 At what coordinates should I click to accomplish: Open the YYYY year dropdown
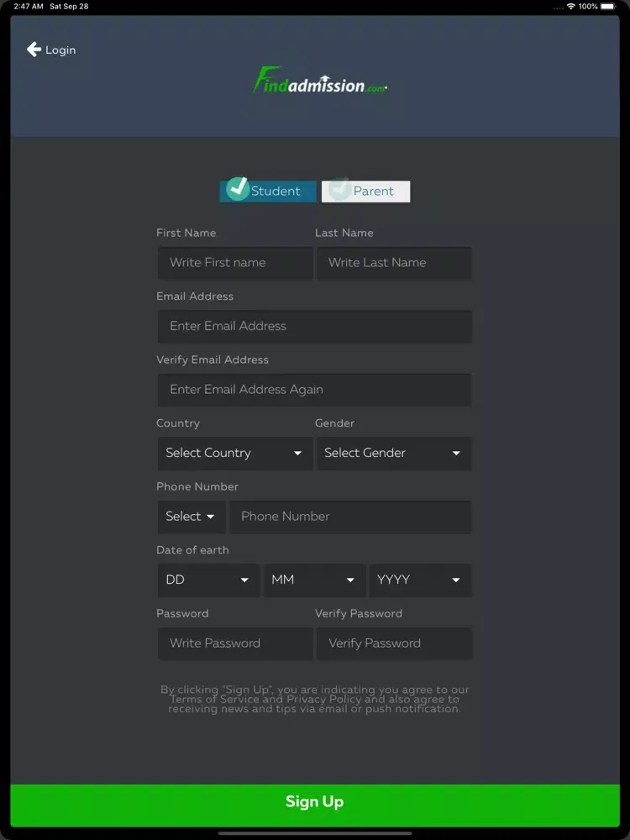[x=421, y=580]
